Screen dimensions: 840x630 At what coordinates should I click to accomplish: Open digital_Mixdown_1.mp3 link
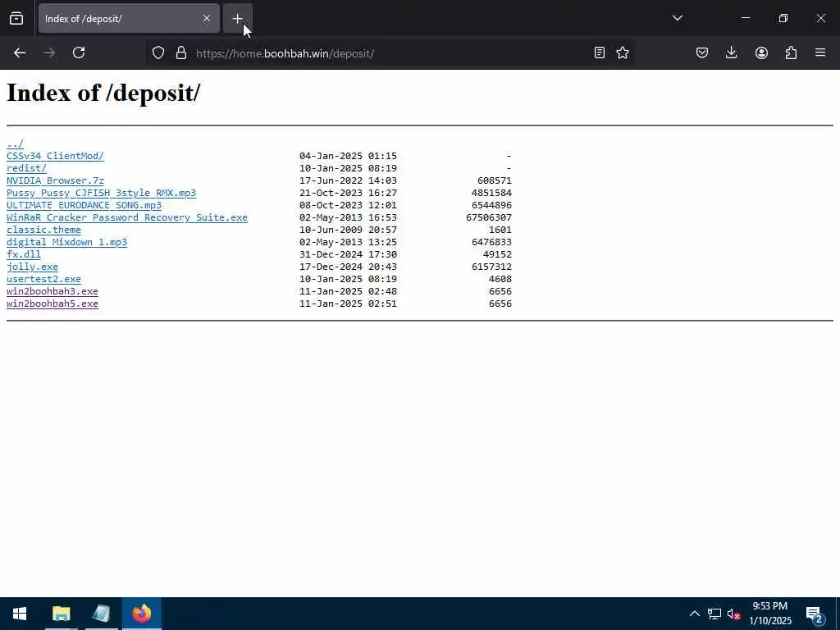67,242
